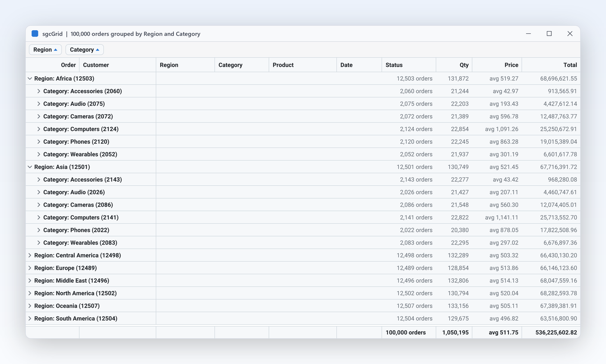Expand Africa Category: Computers (2124)

coord(39,129)
